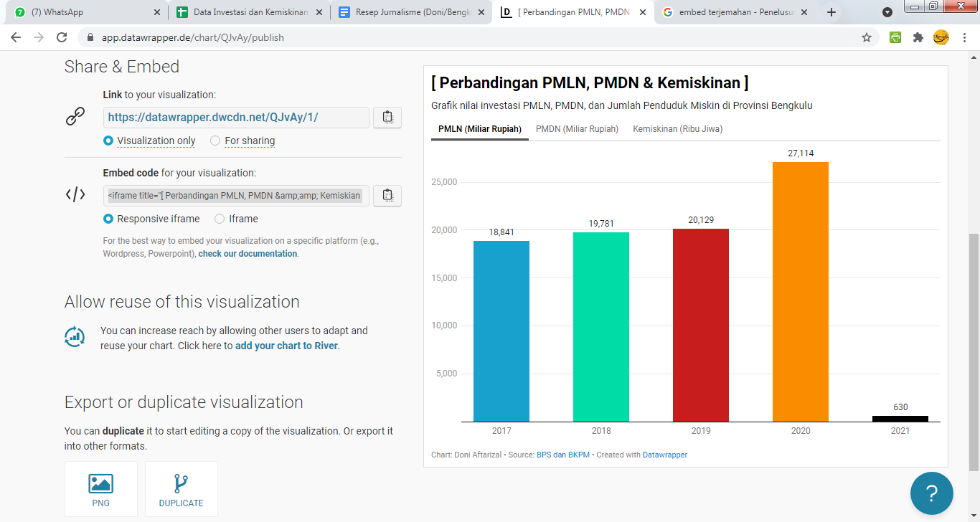980x522 pixels.
Task: Choose the 'Iframe' embed option
Action: (x=220, y=219)
